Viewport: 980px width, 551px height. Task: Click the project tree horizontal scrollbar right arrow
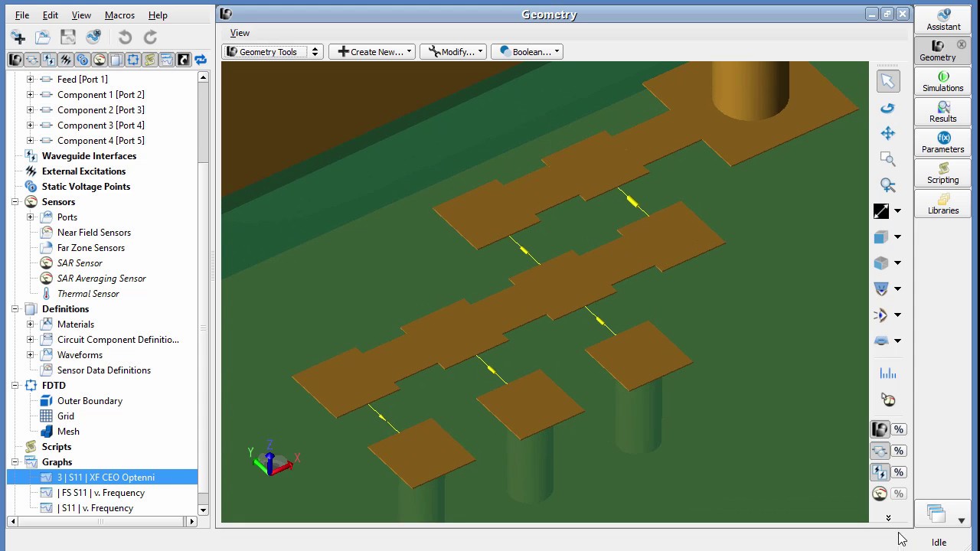pos(191,522)
